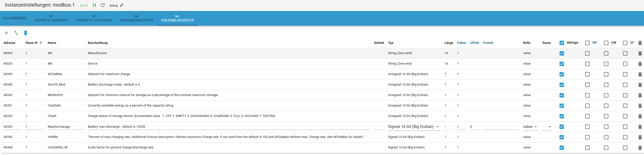Click the circular restart instance icon

pos(102,5)
